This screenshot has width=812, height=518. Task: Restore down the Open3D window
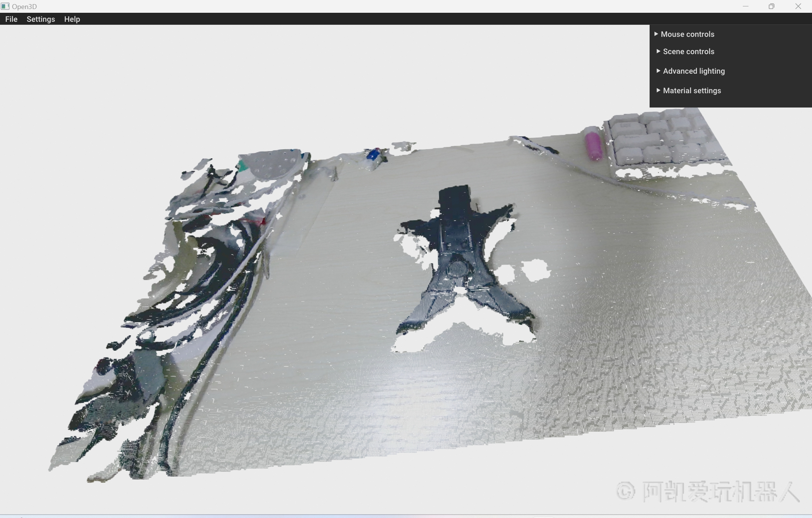pyautogui.click(x=771, y=6)
